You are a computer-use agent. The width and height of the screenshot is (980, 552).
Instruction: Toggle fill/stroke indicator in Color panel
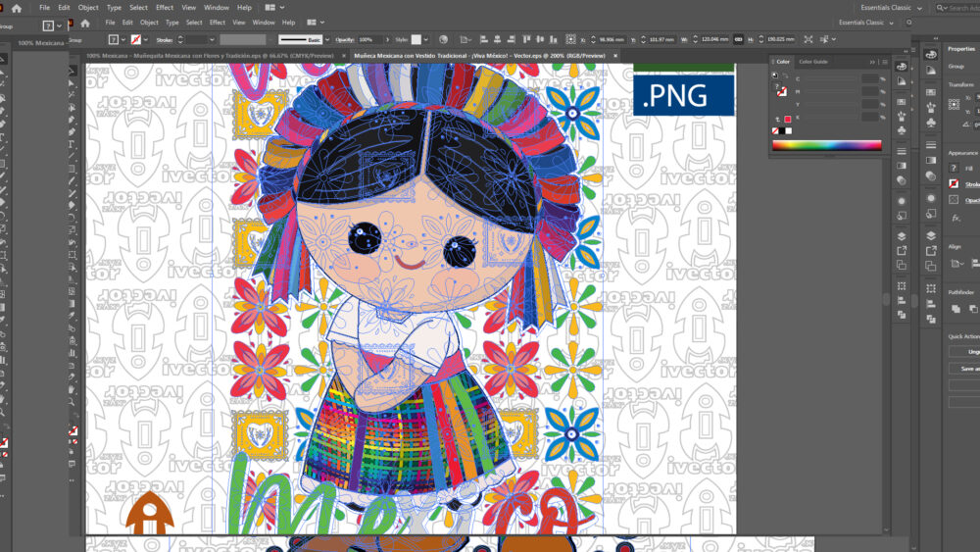coord(781,90)
